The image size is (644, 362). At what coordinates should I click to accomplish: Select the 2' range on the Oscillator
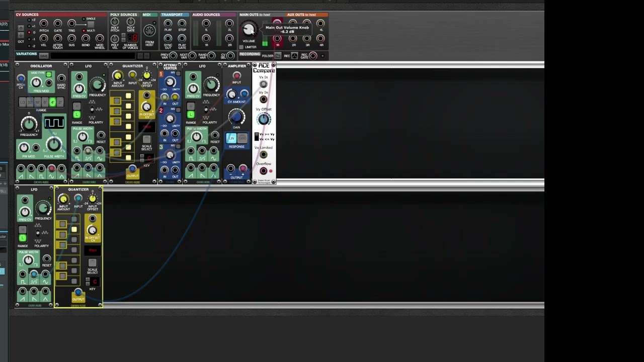click(60, 102)
